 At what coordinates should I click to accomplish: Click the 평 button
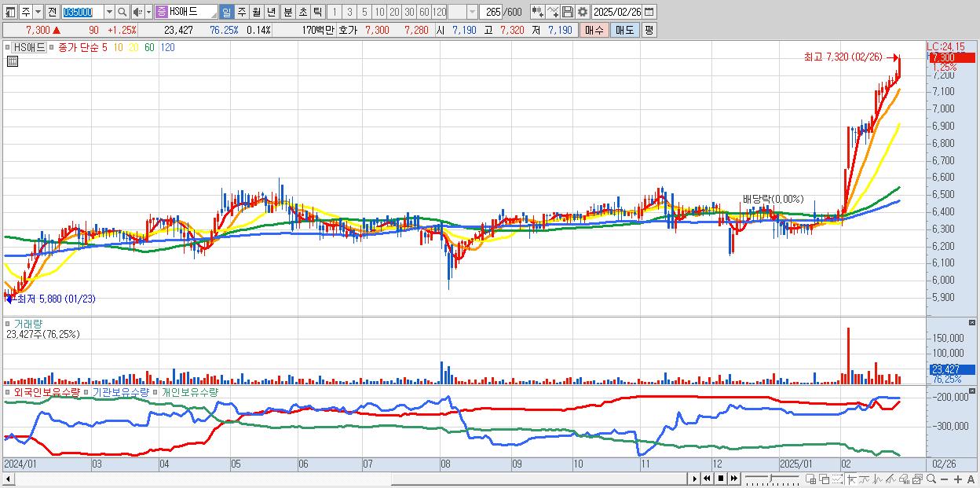click(648, 30)
